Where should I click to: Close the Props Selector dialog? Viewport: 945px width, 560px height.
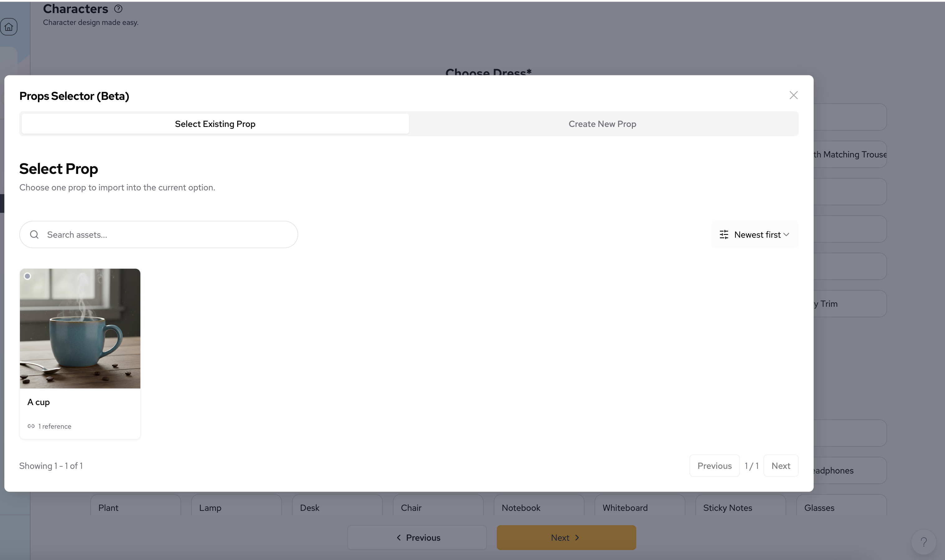click(793, 95)
